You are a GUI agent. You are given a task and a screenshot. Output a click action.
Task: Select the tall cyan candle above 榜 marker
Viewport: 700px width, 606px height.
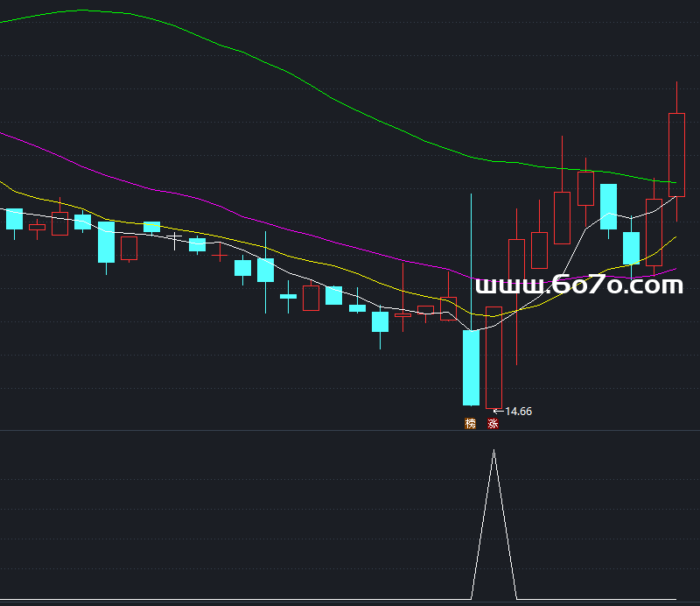click(471, 367)
